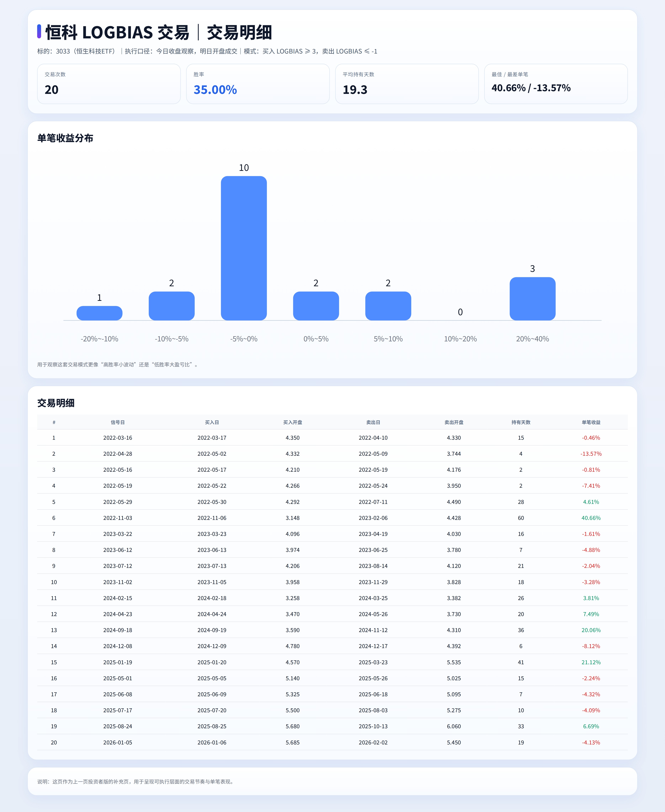Image resolution: width=665 pixels, height=812 pixels.
Task: Click the 信号日 column header
Action: coord(118,422)
